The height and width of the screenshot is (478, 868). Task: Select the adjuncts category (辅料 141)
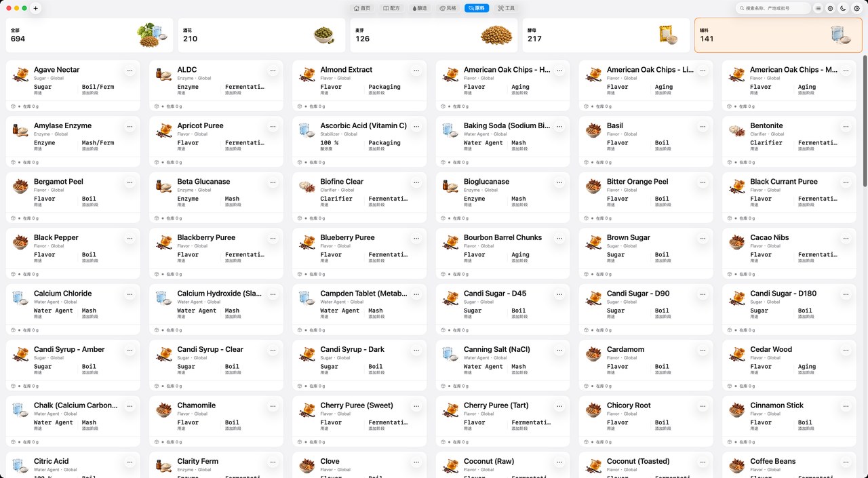778,35
